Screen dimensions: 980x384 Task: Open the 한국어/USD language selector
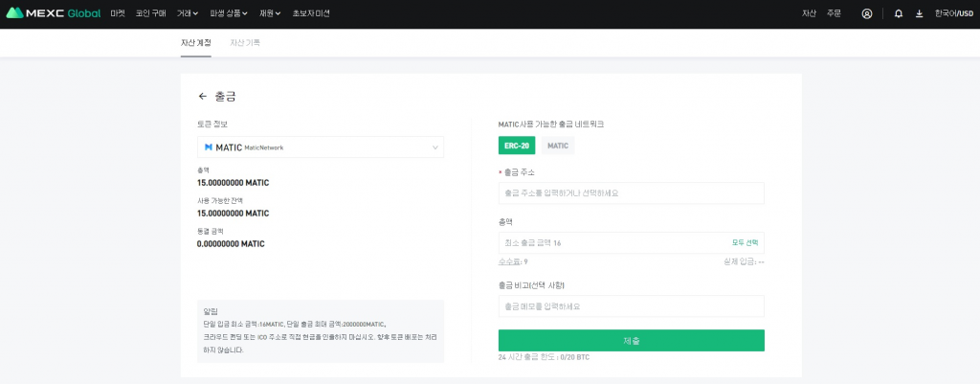[x=953, y=13]
